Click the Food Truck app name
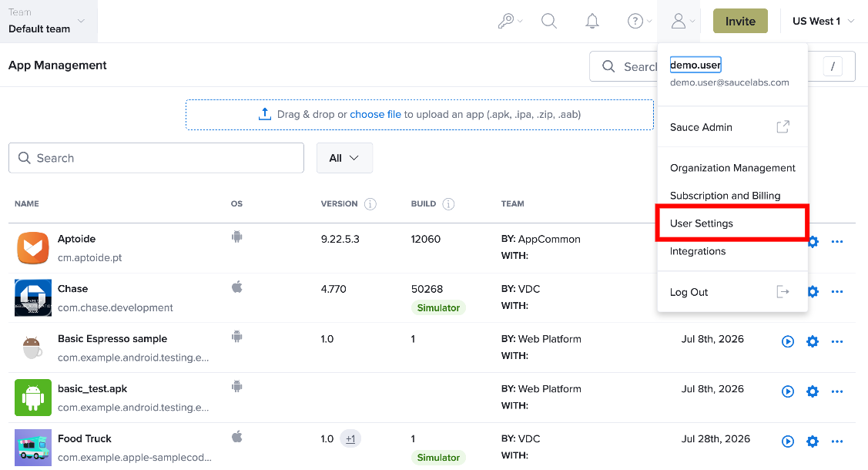This screenshot has height=470, width=868. click(85, 438)
